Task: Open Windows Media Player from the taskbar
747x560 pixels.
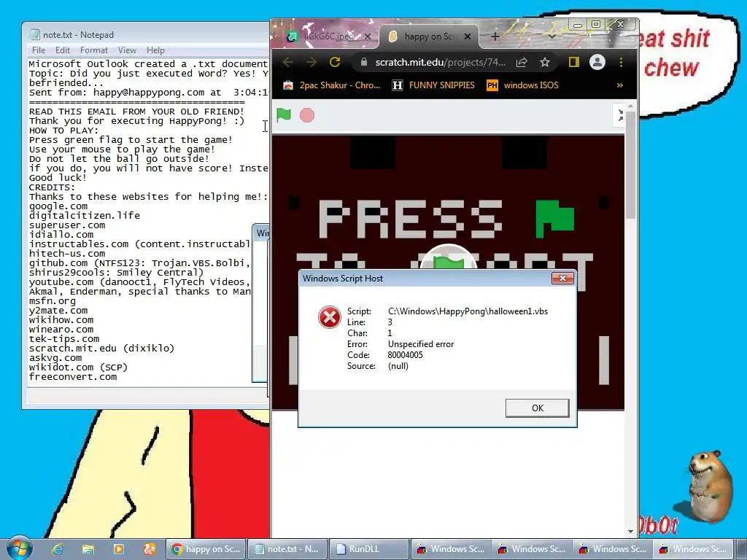Action: tap(119, 549)
